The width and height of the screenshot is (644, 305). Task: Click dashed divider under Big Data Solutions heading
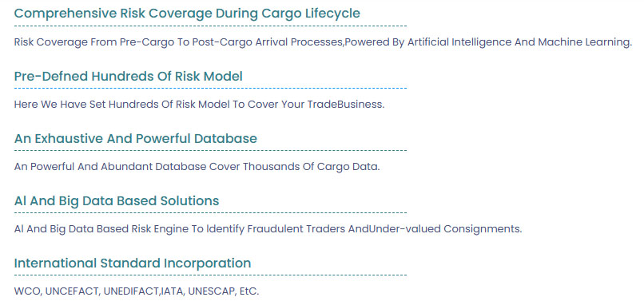[210, 212]
